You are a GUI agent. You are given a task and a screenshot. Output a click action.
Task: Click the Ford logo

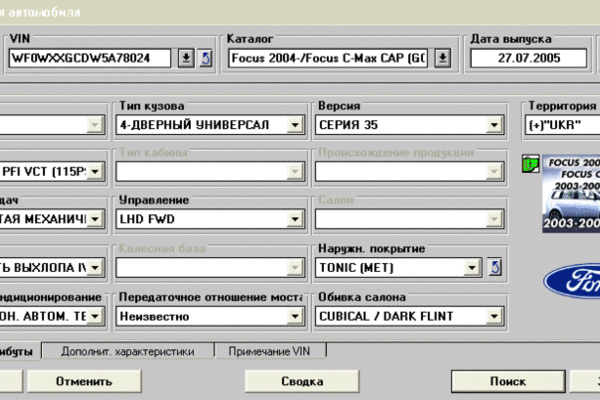572,281
